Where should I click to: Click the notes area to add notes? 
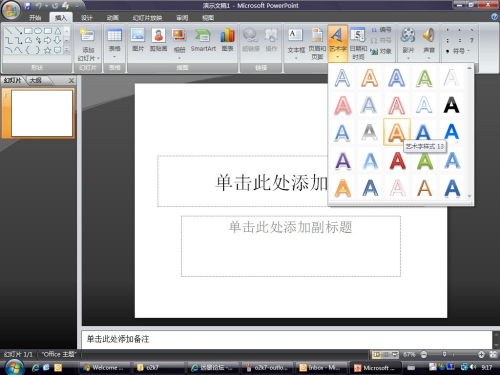[287, 339]
